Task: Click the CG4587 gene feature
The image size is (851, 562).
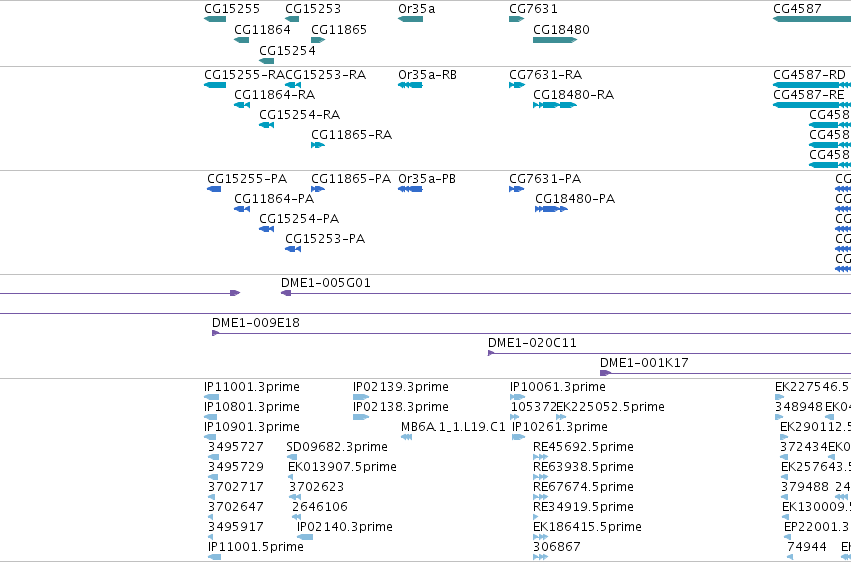Action: click(x=812, y=19)
